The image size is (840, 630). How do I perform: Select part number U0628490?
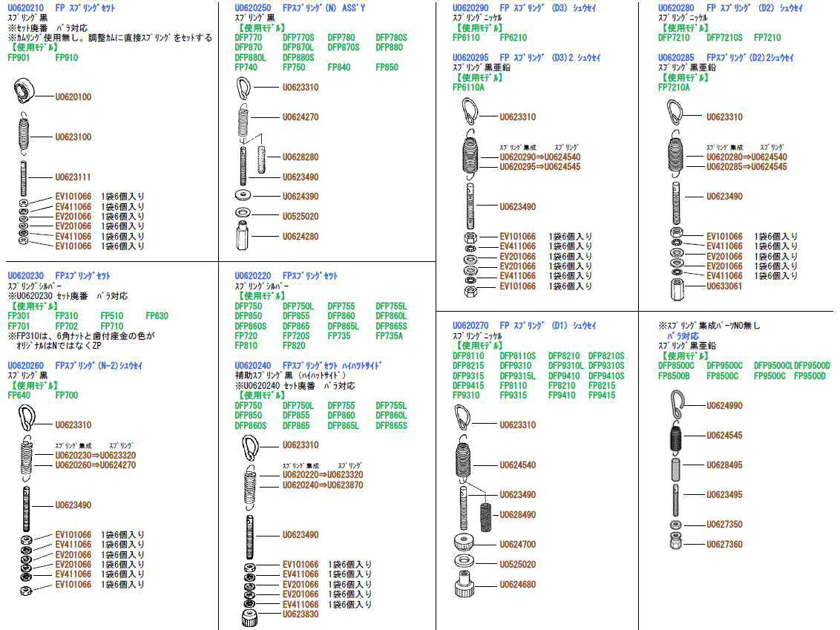pyautogui.click(x=517, y=515)
